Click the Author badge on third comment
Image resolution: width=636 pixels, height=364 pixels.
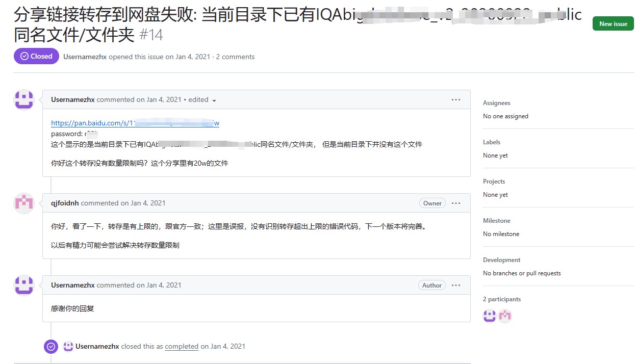tap(431, 285)
